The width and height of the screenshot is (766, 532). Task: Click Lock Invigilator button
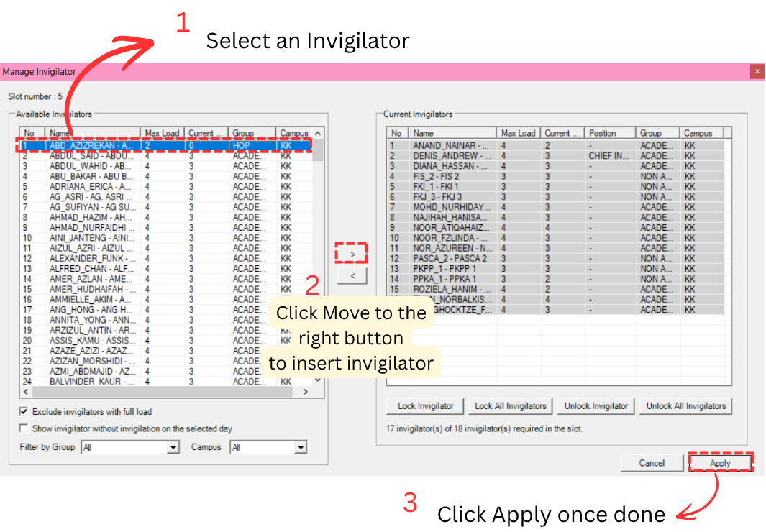(426, 405)
